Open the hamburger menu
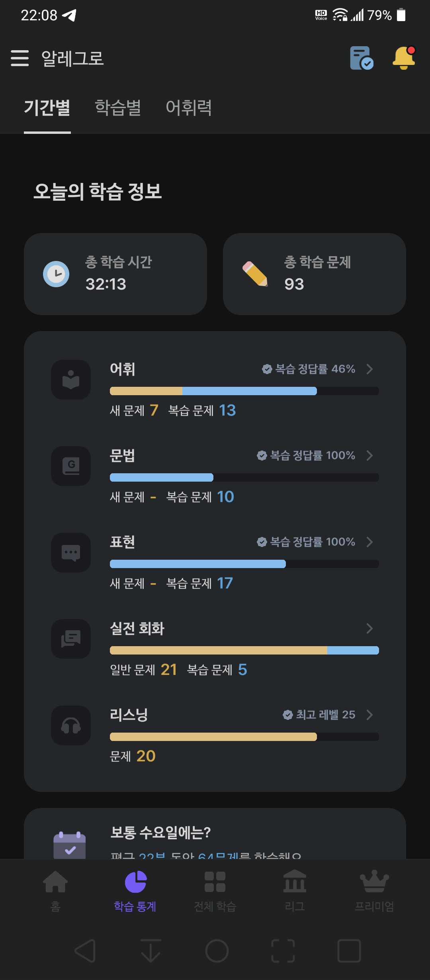This screenshot has height=980, width=430. tap(20, 58)
